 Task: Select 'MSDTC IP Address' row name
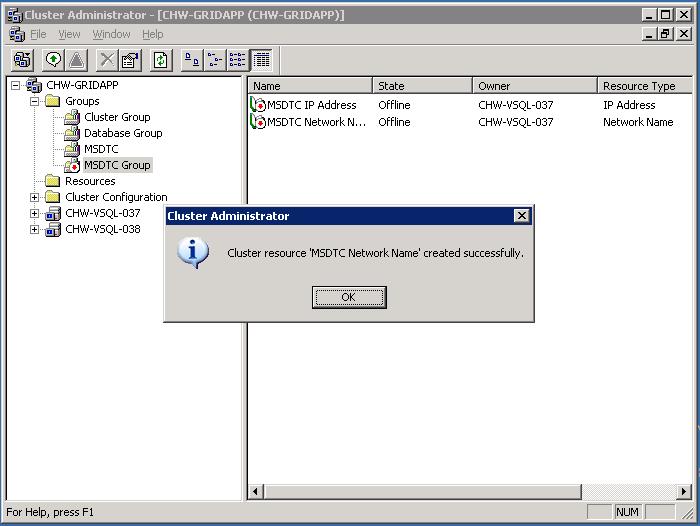click(x=312, y=105)
